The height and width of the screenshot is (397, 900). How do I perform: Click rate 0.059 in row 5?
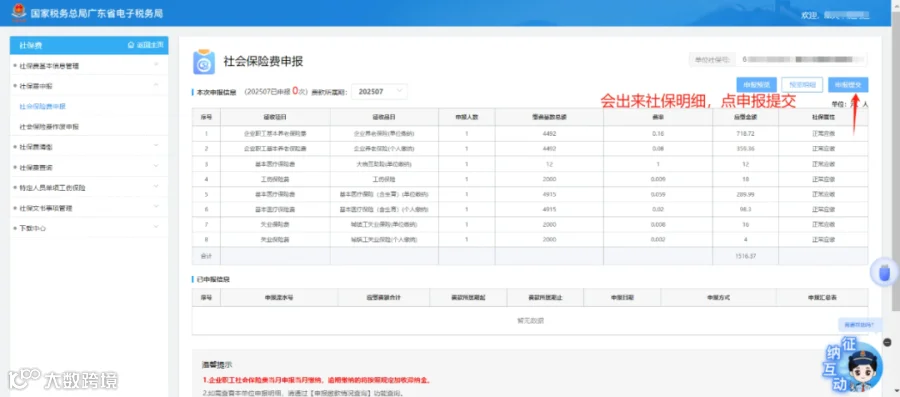click(658, 194)
